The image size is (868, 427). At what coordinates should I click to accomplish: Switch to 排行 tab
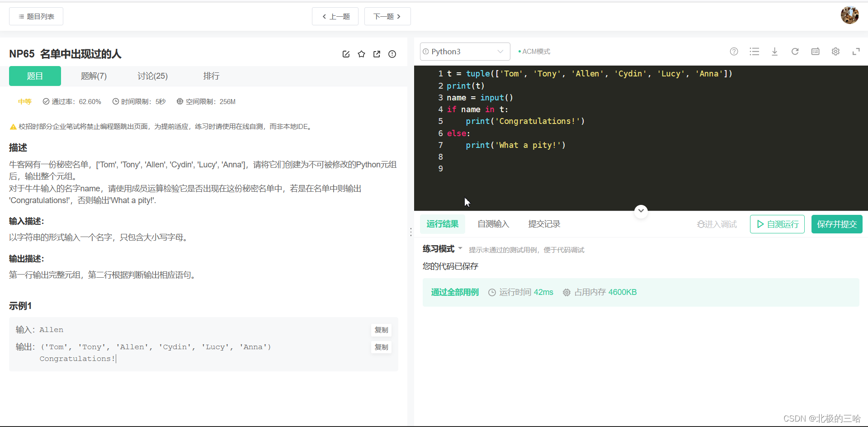click(211, 76)
